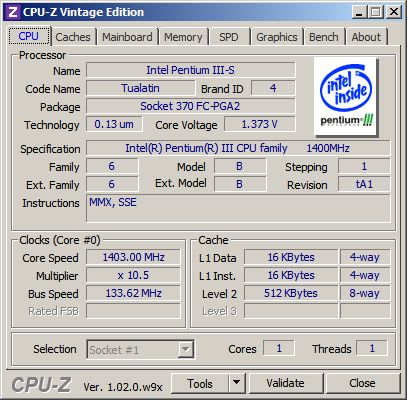Click the Intel Inside Pentium III logo
407x400 pixels.
[346, 97]
